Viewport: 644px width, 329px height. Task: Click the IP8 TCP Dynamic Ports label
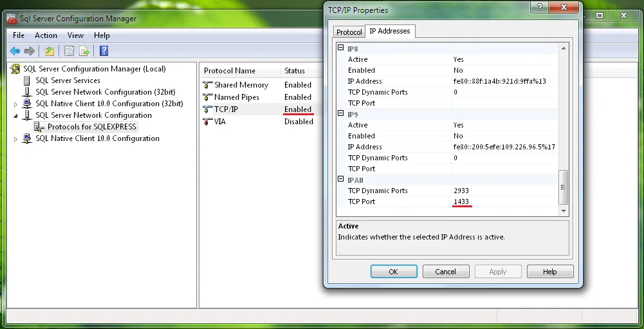tap(378, 92)
